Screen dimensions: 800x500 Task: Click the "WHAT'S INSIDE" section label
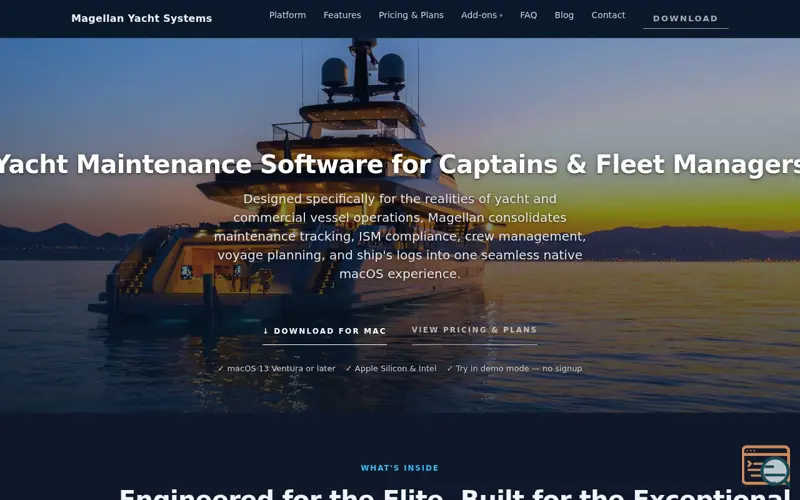point(399,468)
